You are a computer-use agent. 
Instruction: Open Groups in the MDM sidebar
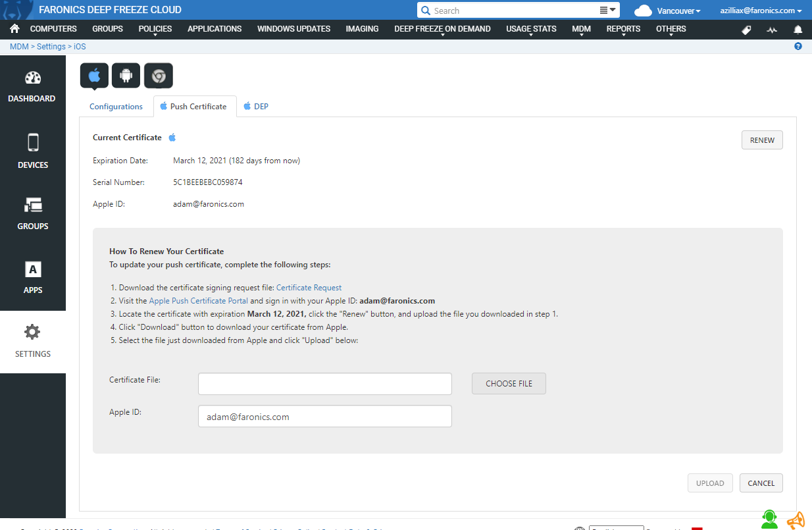coord(33,214)
